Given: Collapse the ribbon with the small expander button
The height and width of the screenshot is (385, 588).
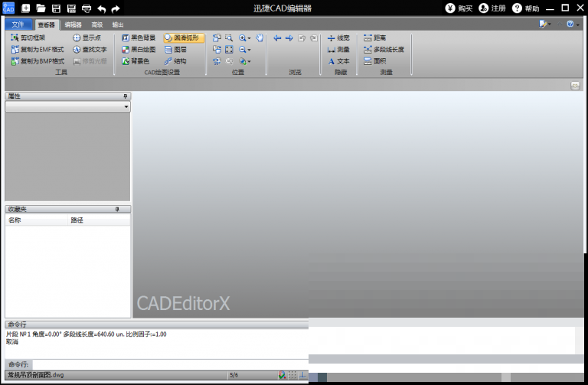Looking at the screenshot, I should pyautogui.click(x=575, y=86).
